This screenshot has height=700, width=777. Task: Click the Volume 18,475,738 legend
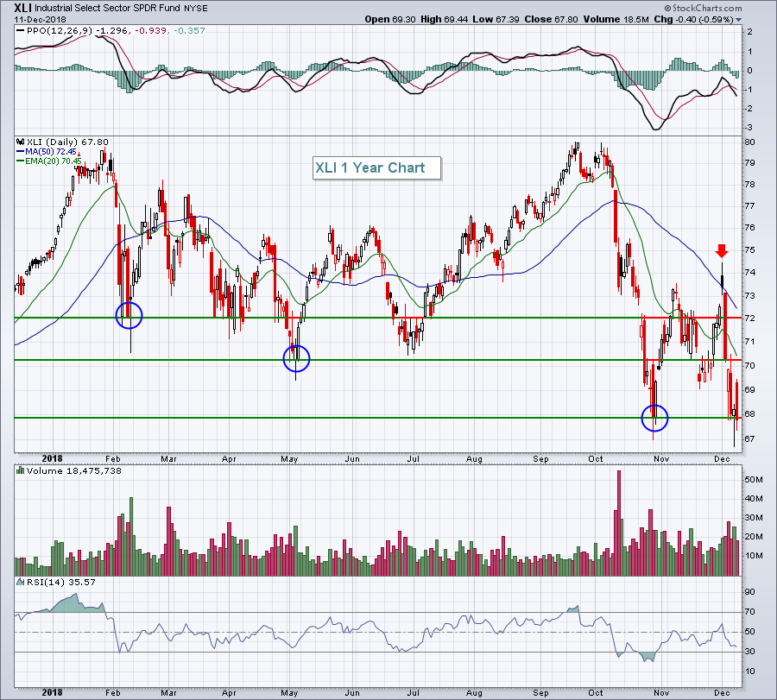pos(74,470)
